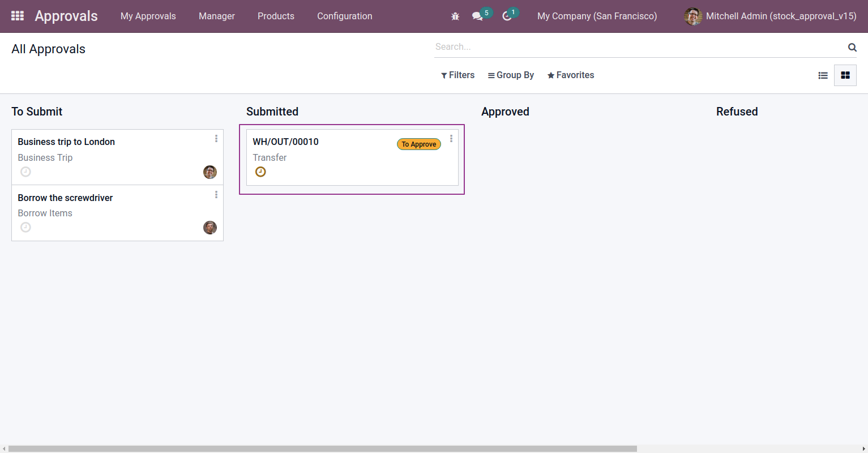868x453 pixels.
Task: Open Mitchell Admin user menu
Action: pos(770,16)
